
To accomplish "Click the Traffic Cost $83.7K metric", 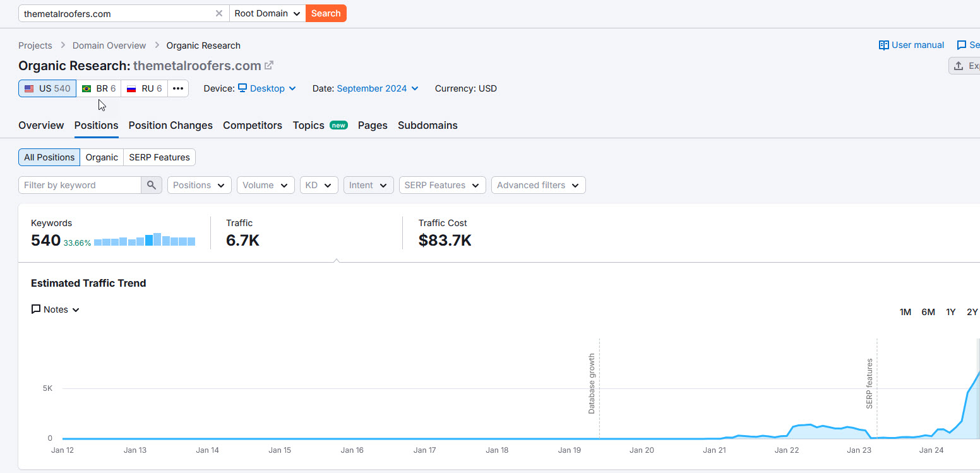I will coord(445,241).
